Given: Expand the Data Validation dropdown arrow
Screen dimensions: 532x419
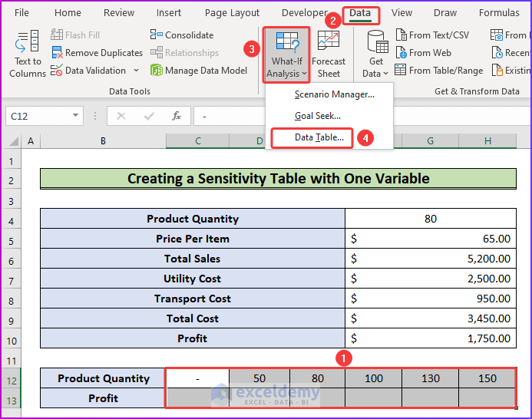Looking at the screenshot, I should coord(136,71).
